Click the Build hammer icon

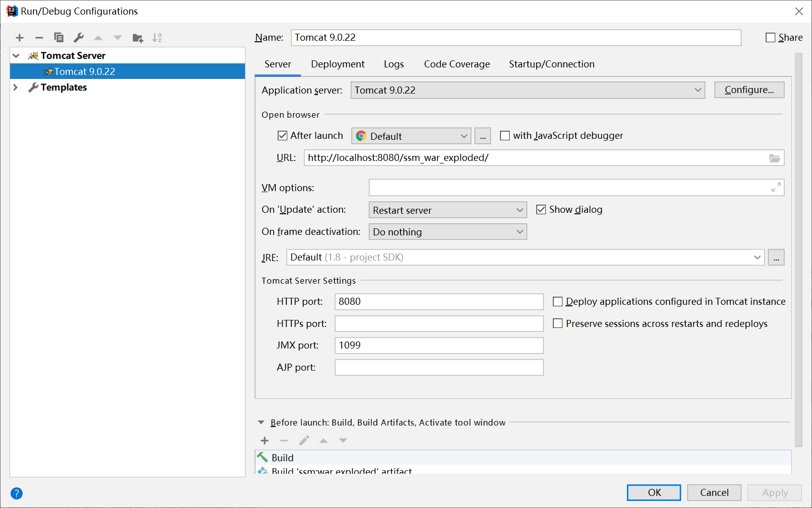[262, 457]
